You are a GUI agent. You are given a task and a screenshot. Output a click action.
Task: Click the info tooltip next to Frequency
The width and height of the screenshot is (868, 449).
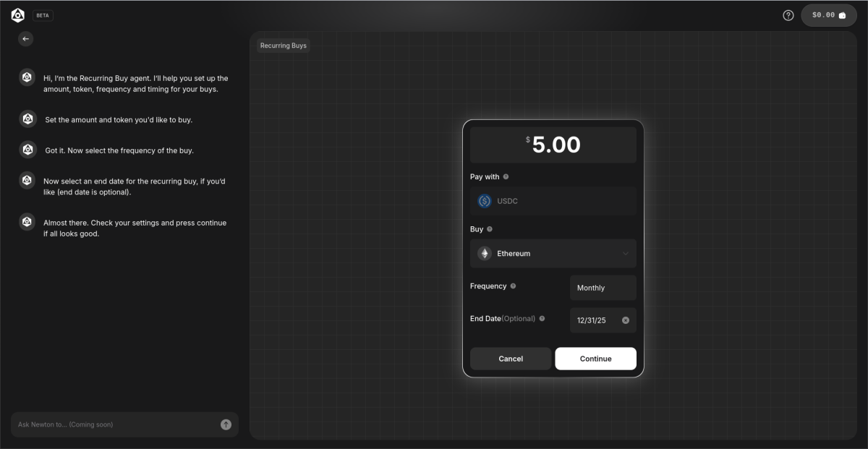(513, 286)
